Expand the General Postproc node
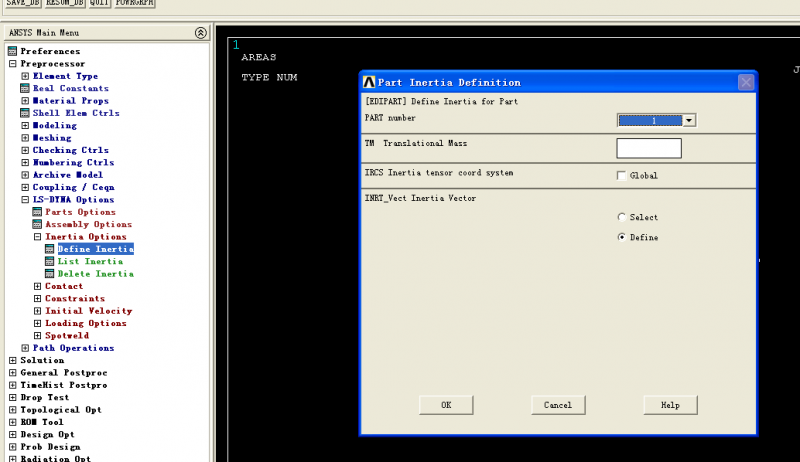 coord(13,373)
